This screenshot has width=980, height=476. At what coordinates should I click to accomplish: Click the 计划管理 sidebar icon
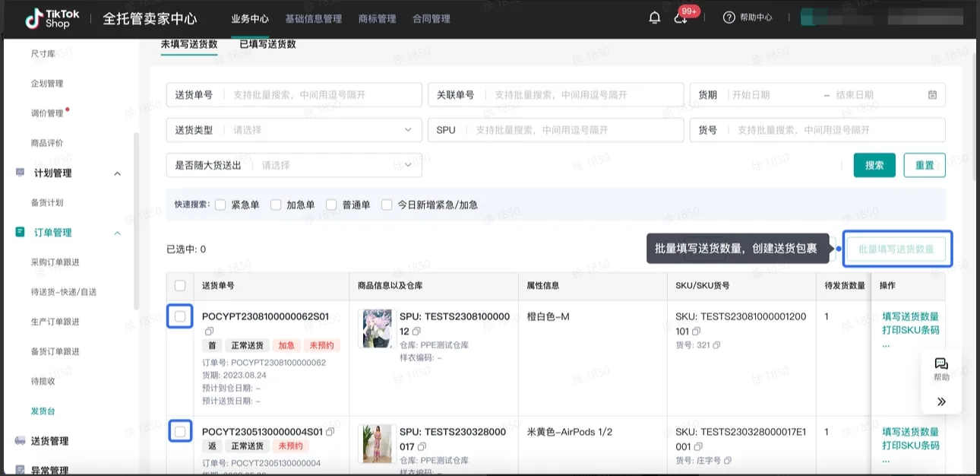click(x=21, y=173)
